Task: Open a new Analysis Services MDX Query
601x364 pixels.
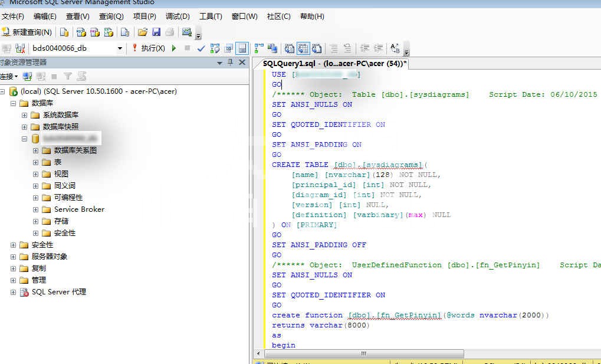Action: pyautogui.click(x=81, y=32)
